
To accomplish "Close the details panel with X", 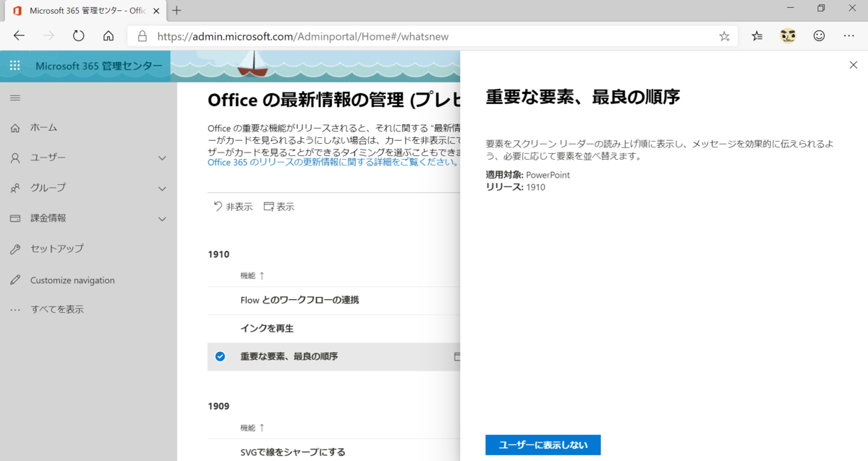I will pos(853,65).
